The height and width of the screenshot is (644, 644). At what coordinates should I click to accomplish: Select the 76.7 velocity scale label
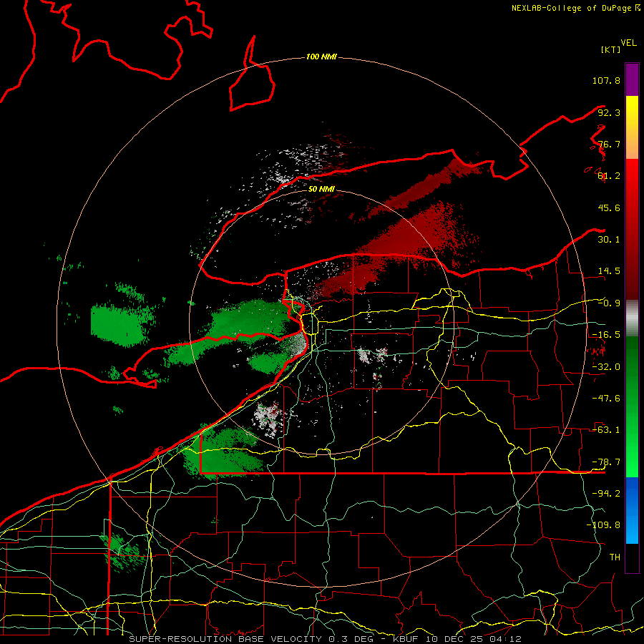tap(609, 144)
